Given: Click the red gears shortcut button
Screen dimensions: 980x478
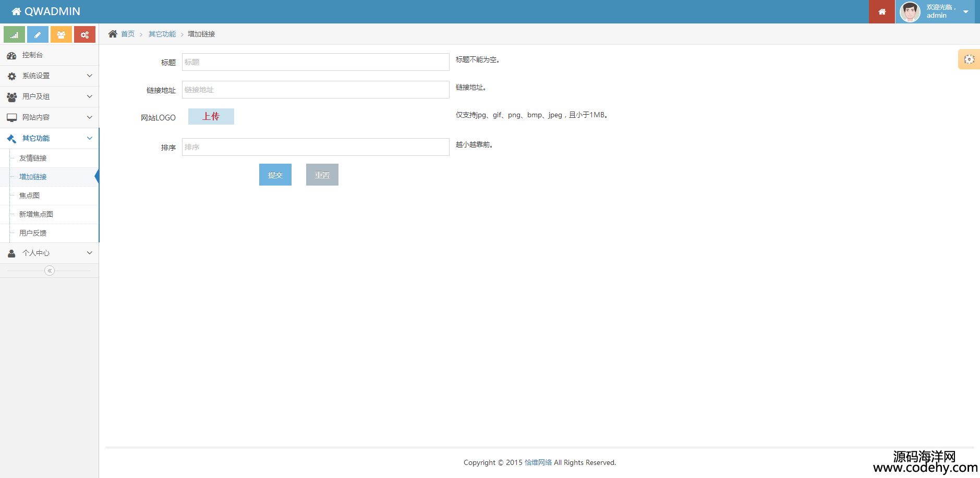Looking at the screenshot, I should [84, 34].
